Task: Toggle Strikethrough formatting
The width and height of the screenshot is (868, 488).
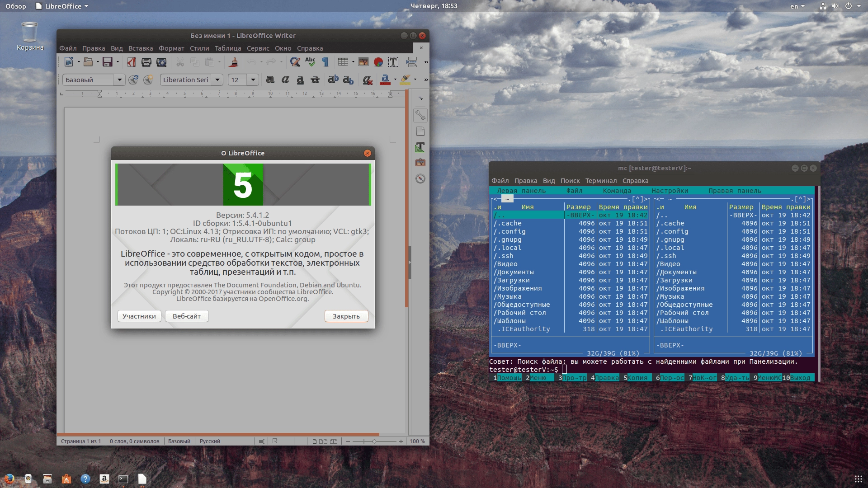Action: pos(315,80)
